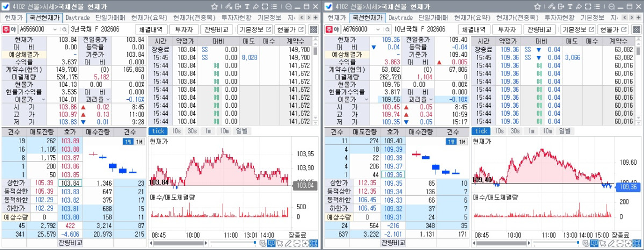Expand symbol code dropdown A6566000
This screenshot has width=644, height=250.
(x=55, y=30)
